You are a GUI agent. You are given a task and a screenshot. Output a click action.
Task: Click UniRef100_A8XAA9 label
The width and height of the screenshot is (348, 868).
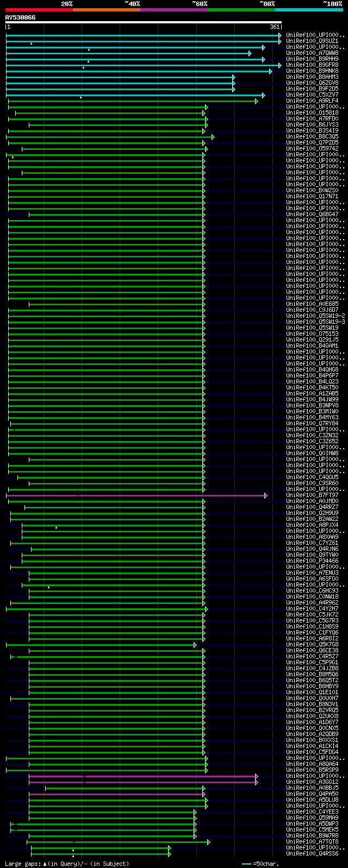[x=312, y=537]
